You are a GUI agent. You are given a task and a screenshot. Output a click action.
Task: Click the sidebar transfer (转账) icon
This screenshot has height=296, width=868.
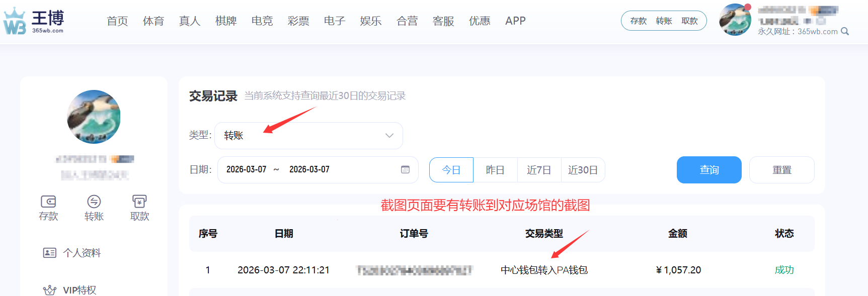tap(94, 202)
